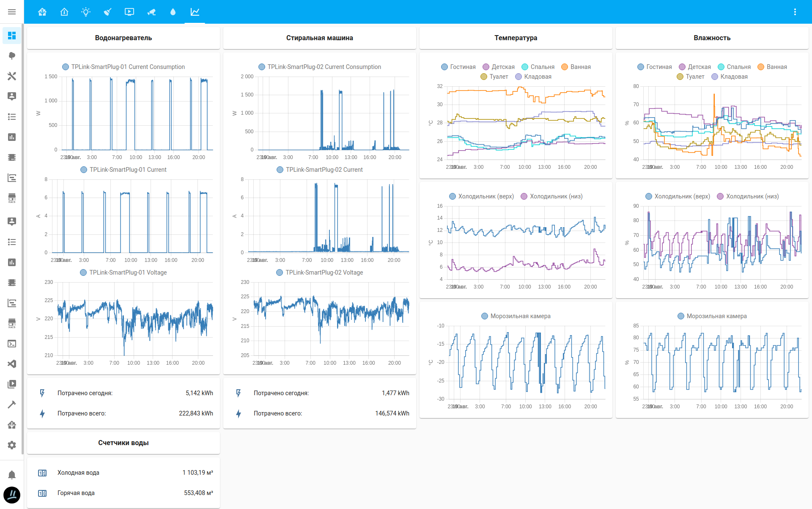Open water heater Потрачено сегодня 5,142 kWh value
Image resolution: width=812 pixels, height=509 pixels.
pyautogui.click(x=199, y=393)
